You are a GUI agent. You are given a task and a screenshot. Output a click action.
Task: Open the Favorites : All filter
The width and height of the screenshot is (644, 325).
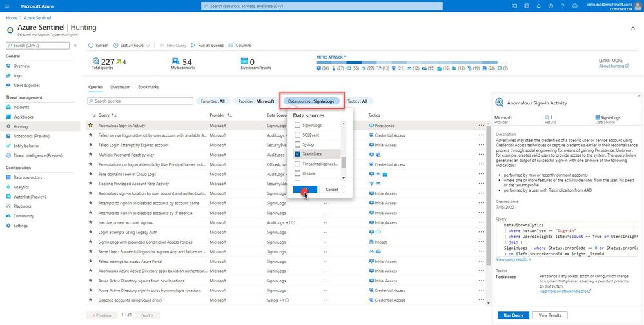pos(213,101)
